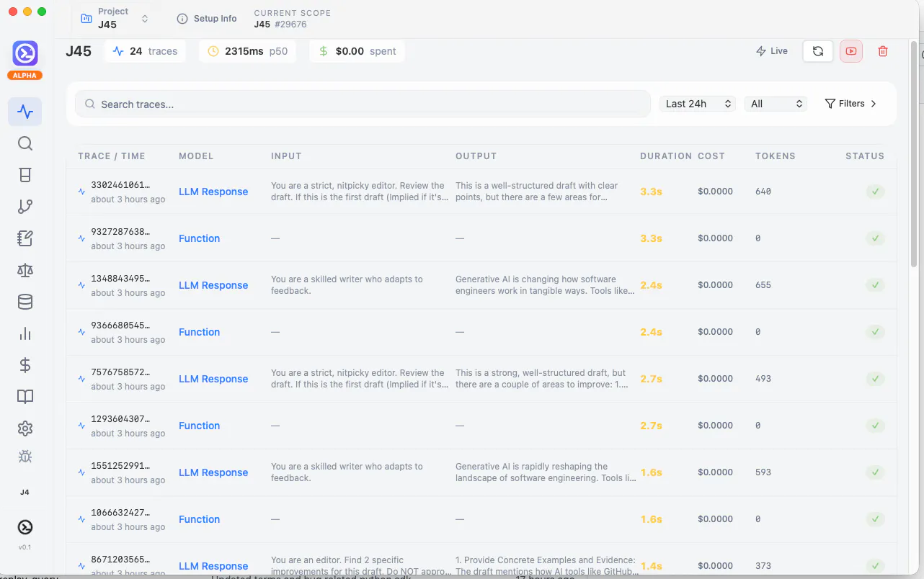
Task: Open the bar chart analytics sidebar icon
Action: [x=25, y=333]
